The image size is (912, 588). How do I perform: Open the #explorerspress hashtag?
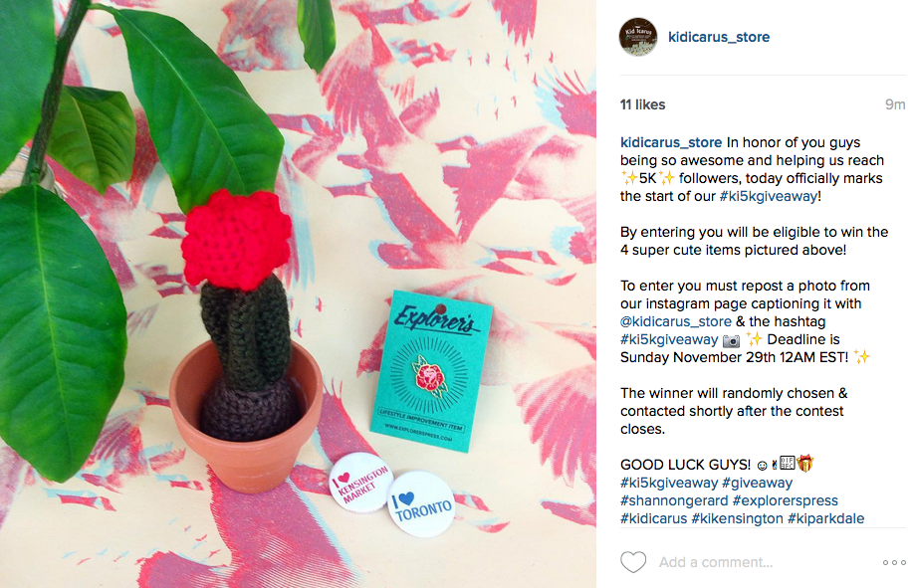[786, 500]
